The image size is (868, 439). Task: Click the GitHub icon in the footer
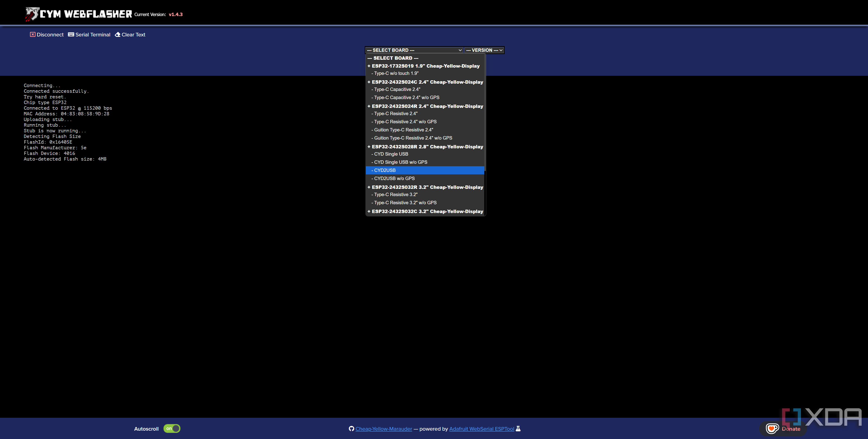(x=351, y=429)
